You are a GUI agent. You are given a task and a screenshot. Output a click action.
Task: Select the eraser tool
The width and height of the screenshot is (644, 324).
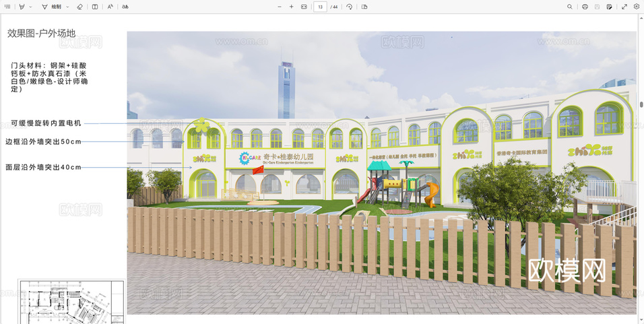click(x=80, y=7)
